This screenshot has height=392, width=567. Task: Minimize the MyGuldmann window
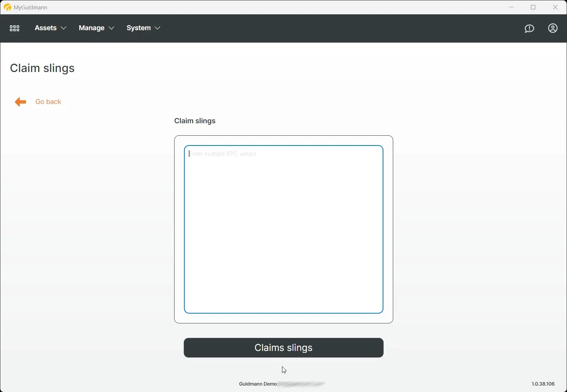[x=511, y=7]
